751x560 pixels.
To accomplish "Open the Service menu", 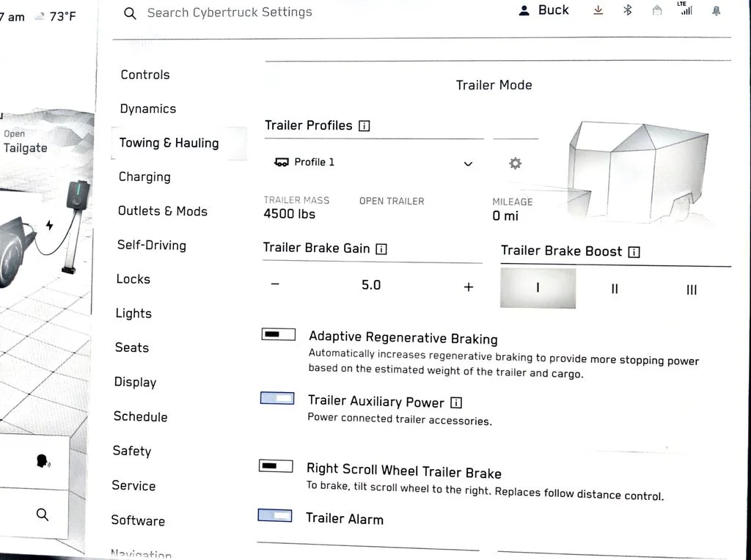I will click(133, 485).
